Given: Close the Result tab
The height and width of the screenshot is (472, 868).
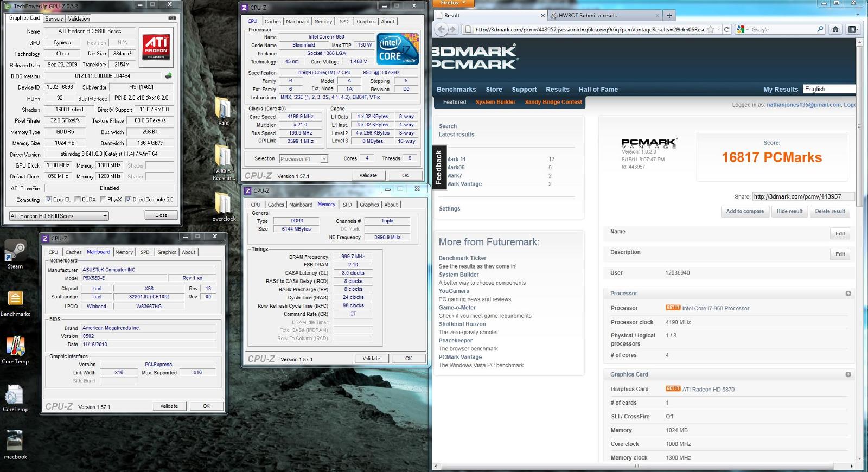Looking at the screenshot, I should click(x=542, y=15).
